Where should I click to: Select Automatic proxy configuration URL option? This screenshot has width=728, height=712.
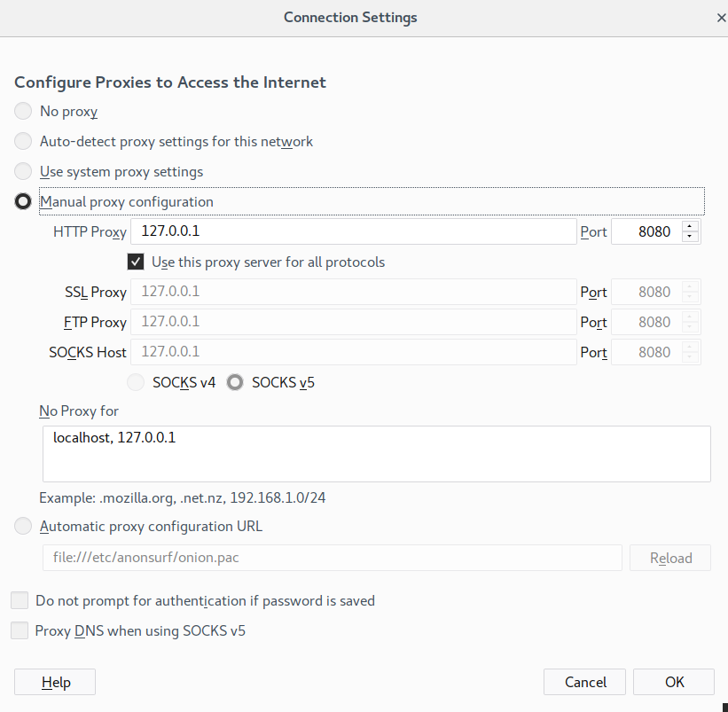click(23, 527)
